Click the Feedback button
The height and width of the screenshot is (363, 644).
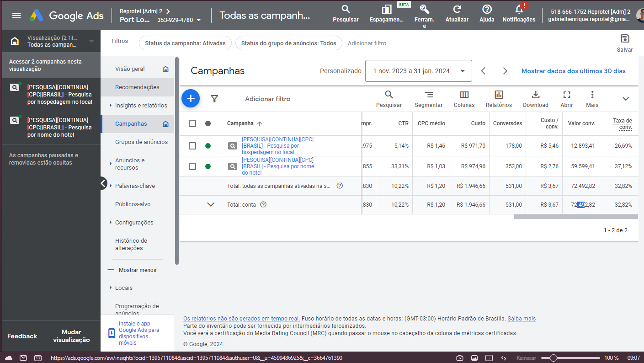point(22,336)
